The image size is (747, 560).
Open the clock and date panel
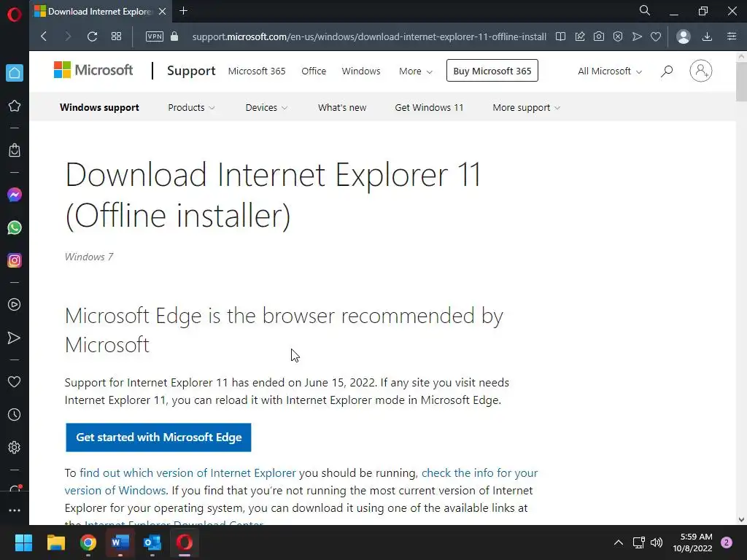click(693, 542)
